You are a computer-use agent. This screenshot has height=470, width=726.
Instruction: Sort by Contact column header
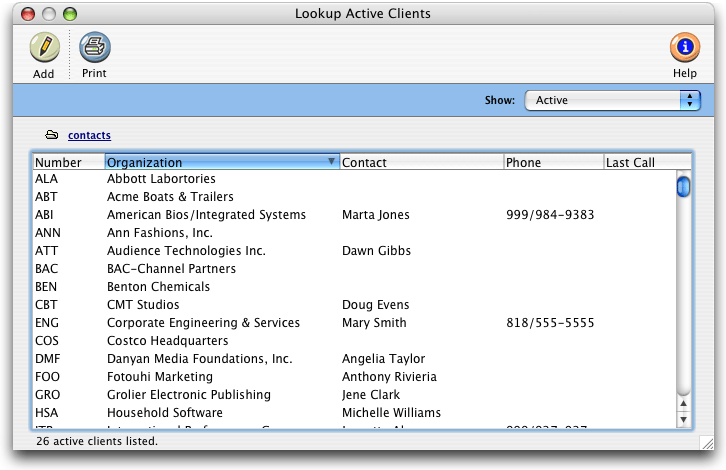(x=422, y=162)
